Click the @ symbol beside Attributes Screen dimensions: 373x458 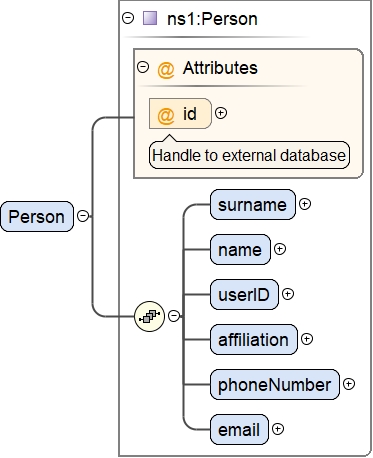point(166,69)
